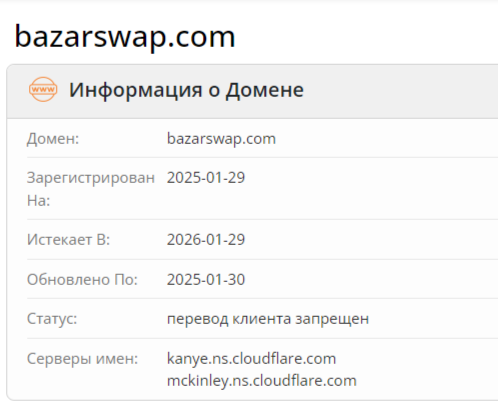Viewport: 498px width, 404px height.
Task: Select status 'перевод клиента запрещен'
Action: point(268,319)
